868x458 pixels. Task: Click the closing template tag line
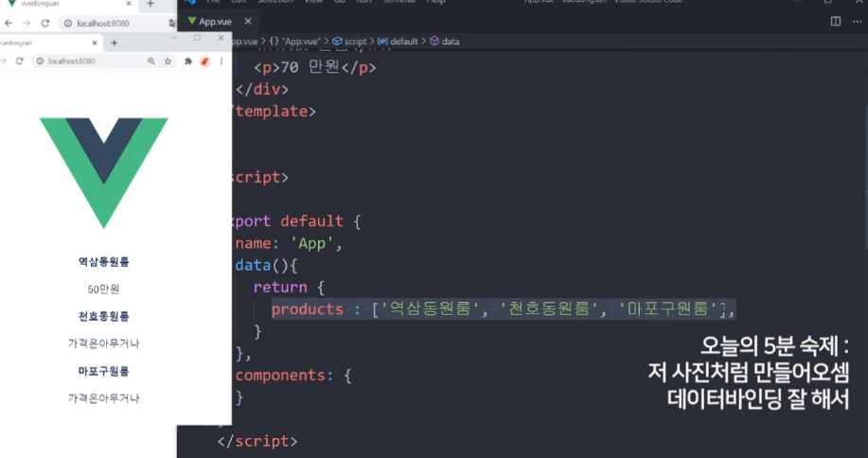(275, 111)
